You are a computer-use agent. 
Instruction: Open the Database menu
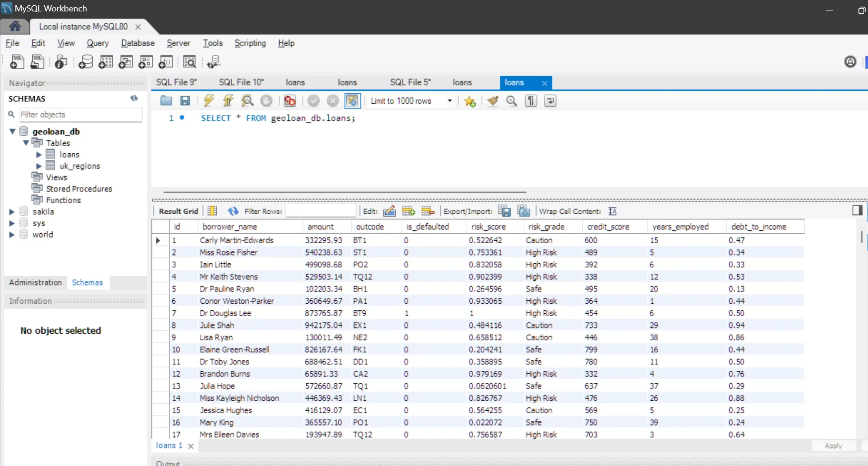click(138, 43)
